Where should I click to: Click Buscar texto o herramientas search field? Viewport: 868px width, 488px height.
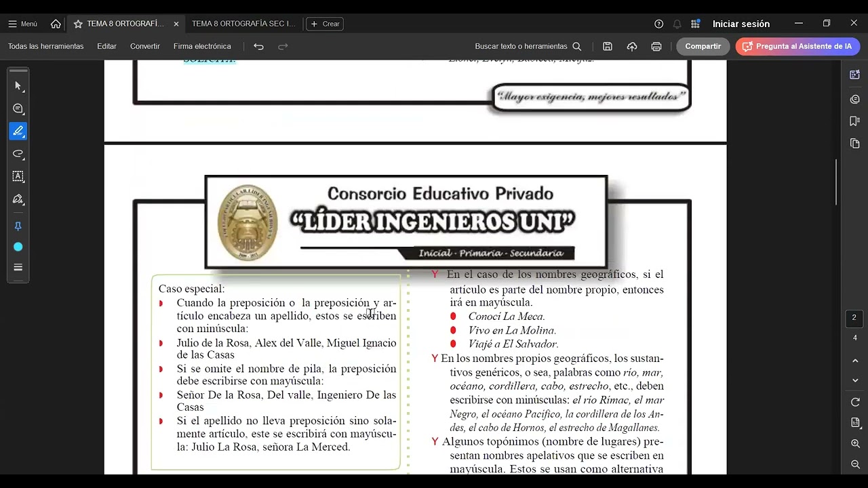(528, 46)
